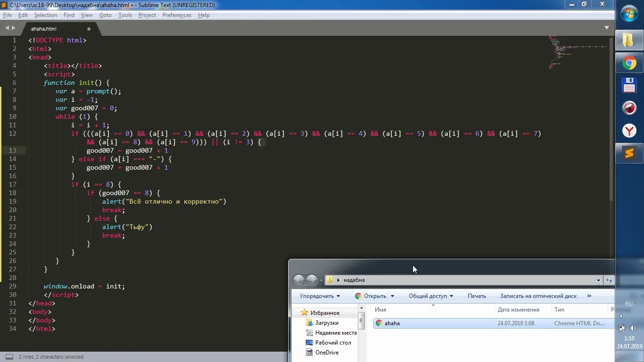Click the 'function init() {' code line
644x362 pixels.
pyautogui.click(x=76, y=82)
